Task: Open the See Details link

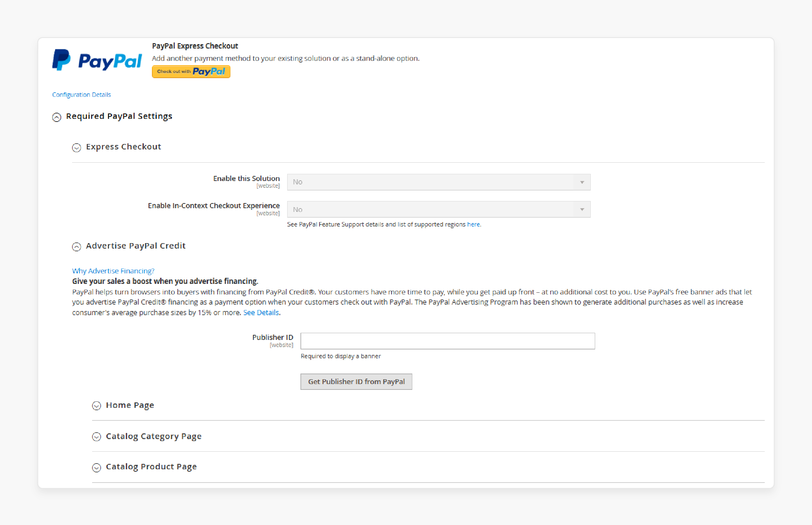Action: (x=261, y=313)
